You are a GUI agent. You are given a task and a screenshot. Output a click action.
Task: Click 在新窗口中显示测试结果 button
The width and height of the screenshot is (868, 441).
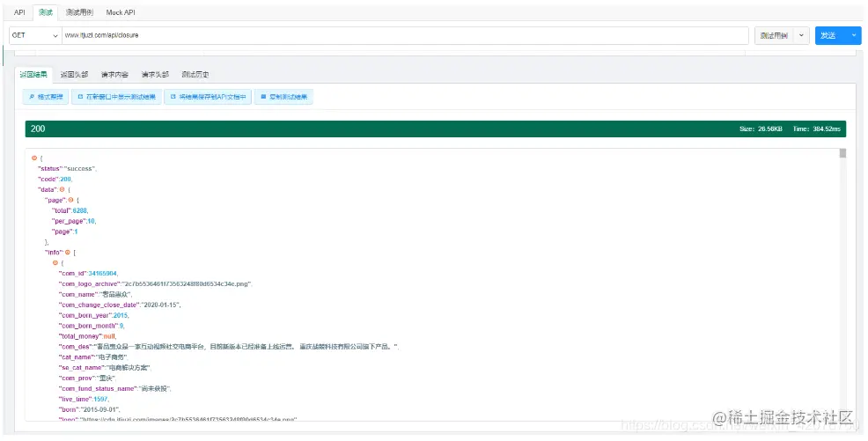tap(116, 97)
